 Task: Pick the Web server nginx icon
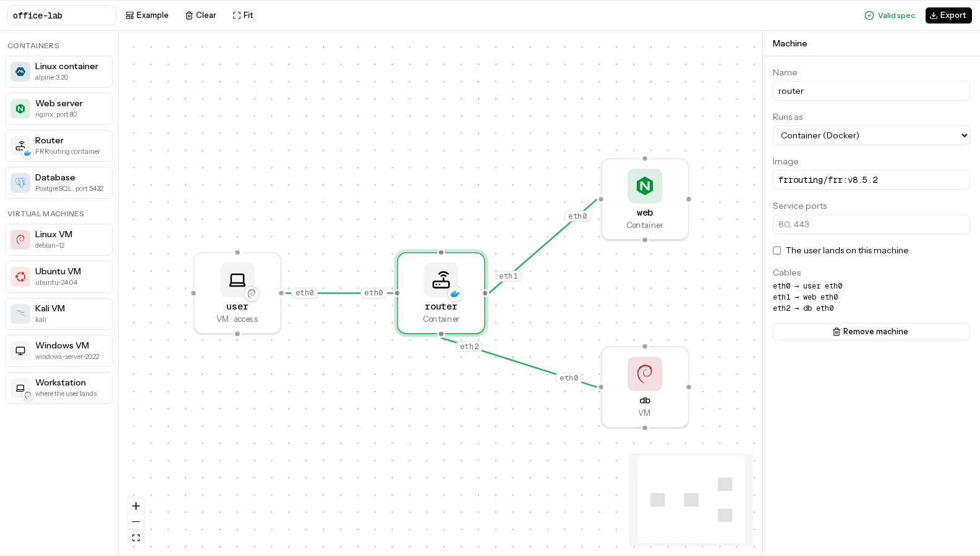[x=20, y=109]
